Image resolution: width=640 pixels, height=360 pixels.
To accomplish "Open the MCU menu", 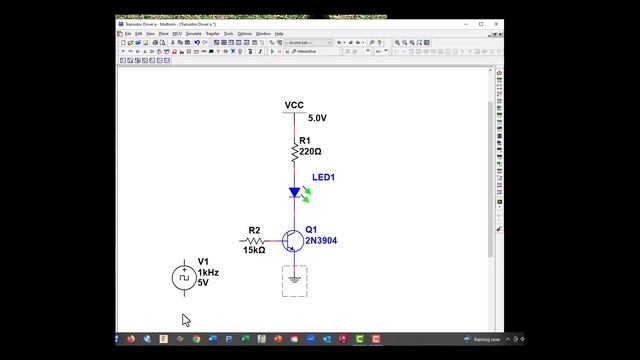I will coord(177,34).
